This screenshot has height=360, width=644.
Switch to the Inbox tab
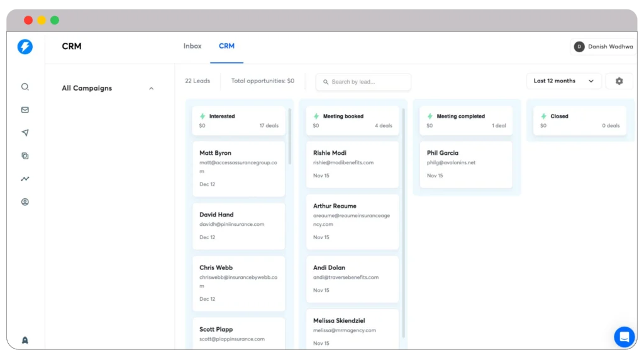pyautogui.click(x=192, y=46)
